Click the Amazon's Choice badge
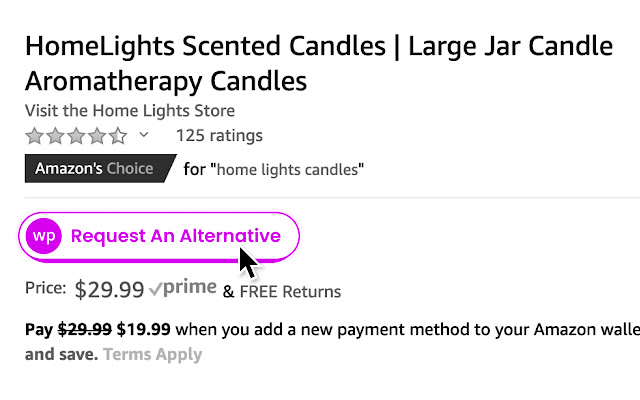 95,168
